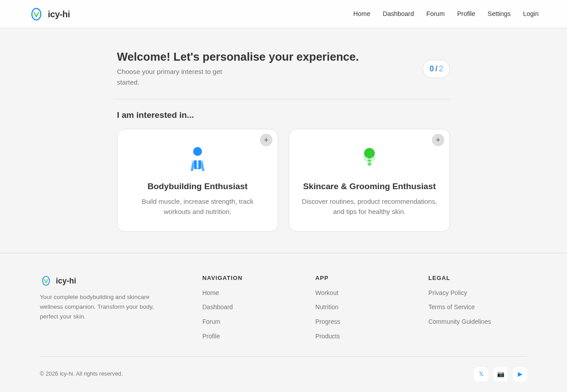The height and width of the screenshot is (392, 567).
Task: Open Forum link in footer Navigation
Action: [211, 322]
